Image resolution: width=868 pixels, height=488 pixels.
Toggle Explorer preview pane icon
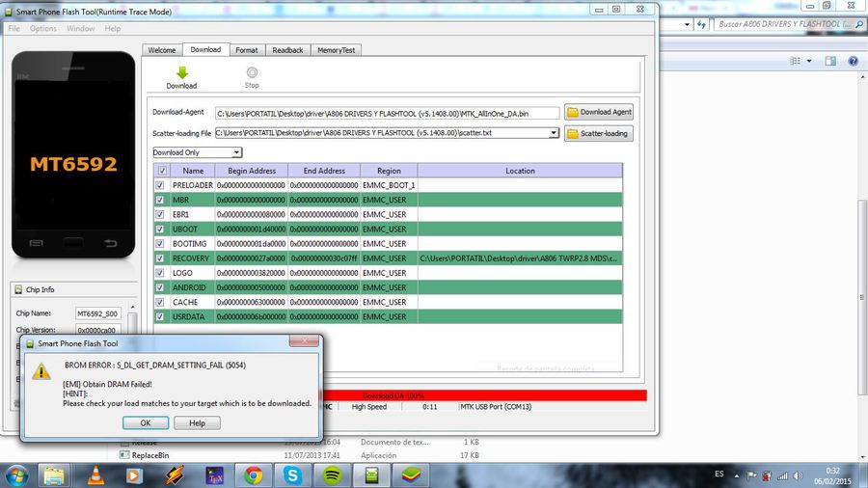[x=830, y=61]
